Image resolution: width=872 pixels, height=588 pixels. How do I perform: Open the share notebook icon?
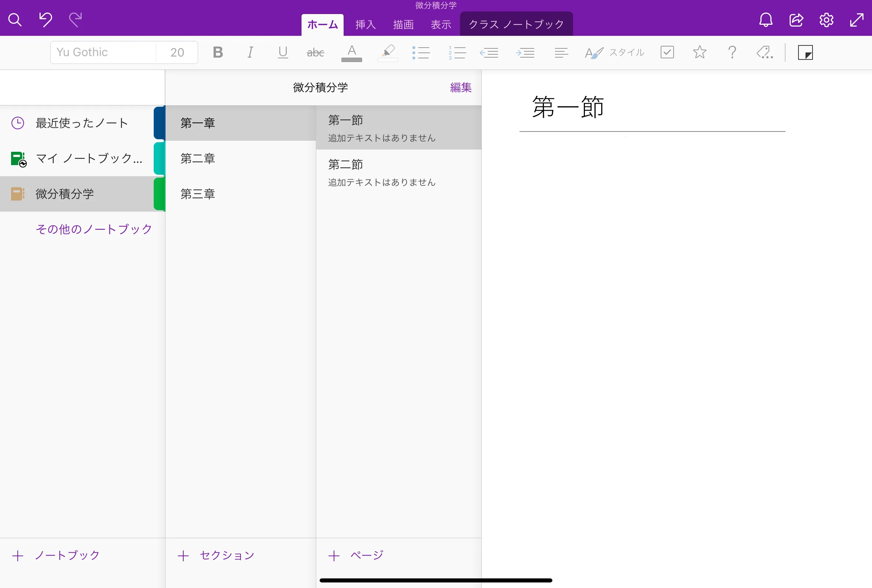(796, 20)
